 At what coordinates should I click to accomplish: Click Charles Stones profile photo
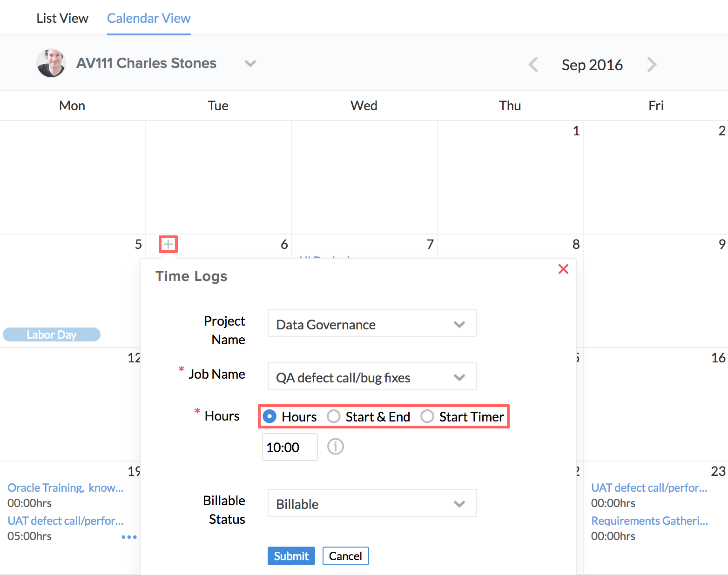coord(51,63)
